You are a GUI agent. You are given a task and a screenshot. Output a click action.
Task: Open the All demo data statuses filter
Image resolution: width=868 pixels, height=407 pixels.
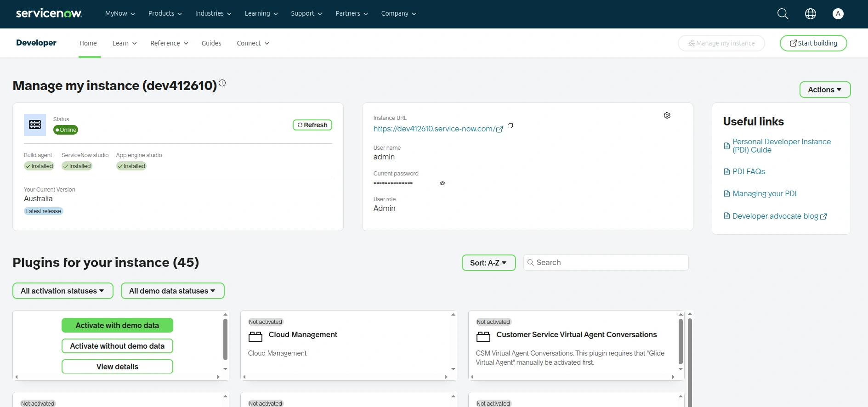[172, 291]
